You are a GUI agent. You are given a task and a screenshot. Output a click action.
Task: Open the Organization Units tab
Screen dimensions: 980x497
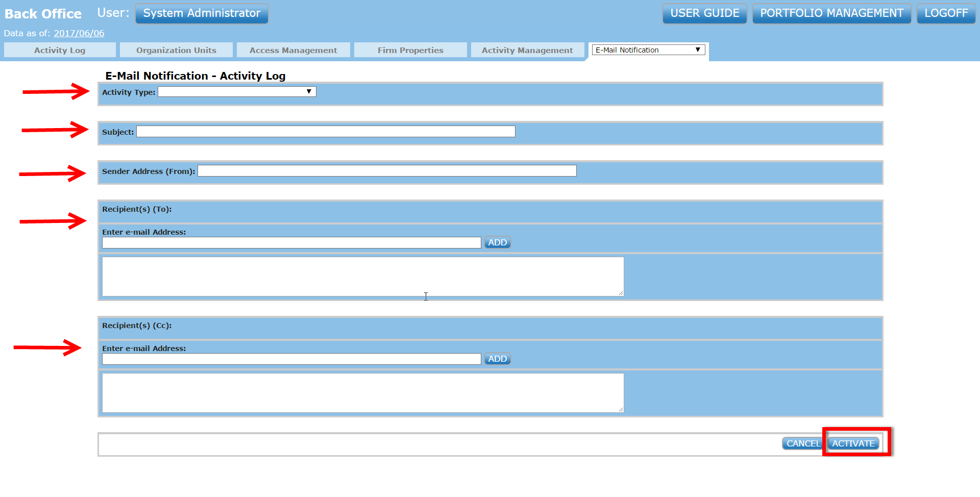(x=176, y=50)
